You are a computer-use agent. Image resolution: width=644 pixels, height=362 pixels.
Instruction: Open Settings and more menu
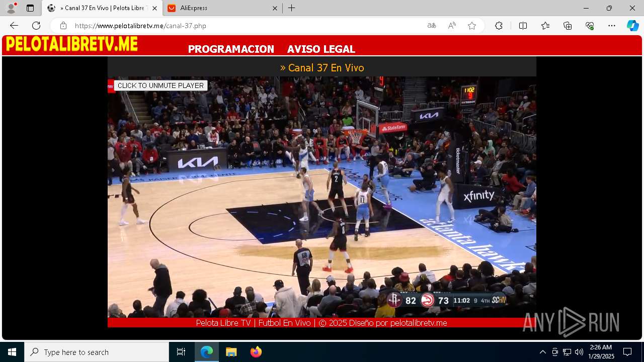(612, 26)
